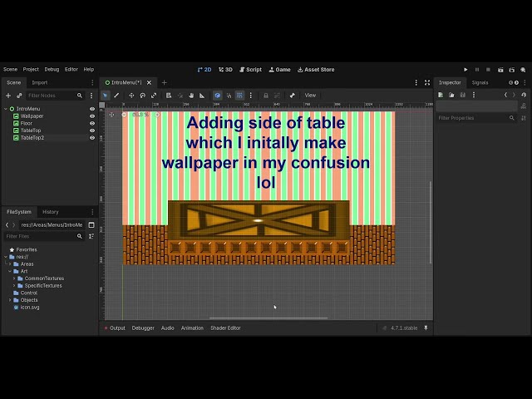Run a specific scene

[512, 70]
